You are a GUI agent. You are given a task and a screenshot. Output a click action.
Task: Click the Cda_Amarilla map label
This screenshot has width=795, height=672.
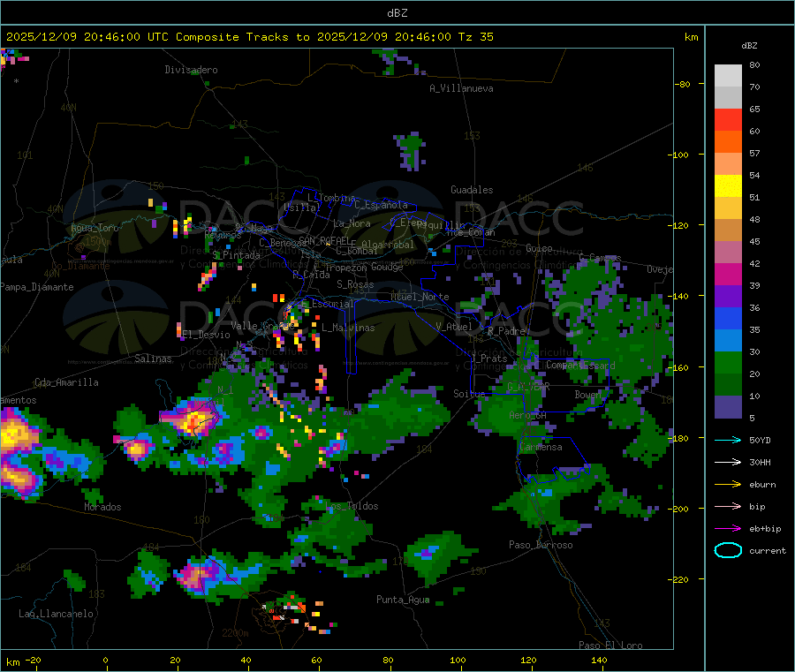tap(66, 382)
